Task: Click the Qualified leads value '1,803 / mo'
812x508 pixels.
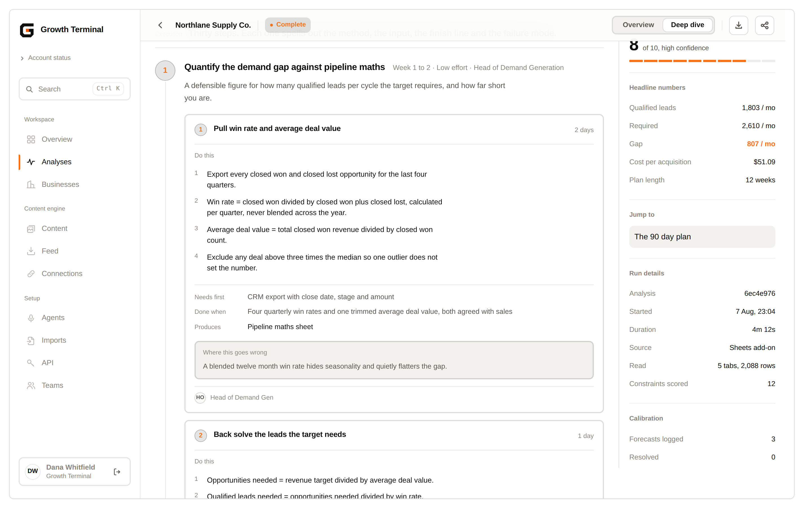Action: (x=758, y=108)
